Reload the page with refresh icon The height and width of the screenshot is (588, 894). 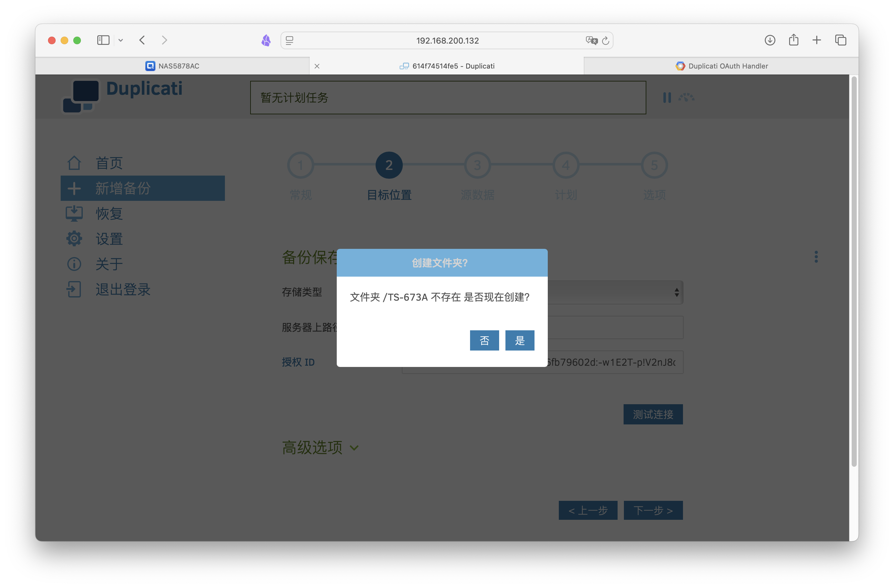point(605,40)
